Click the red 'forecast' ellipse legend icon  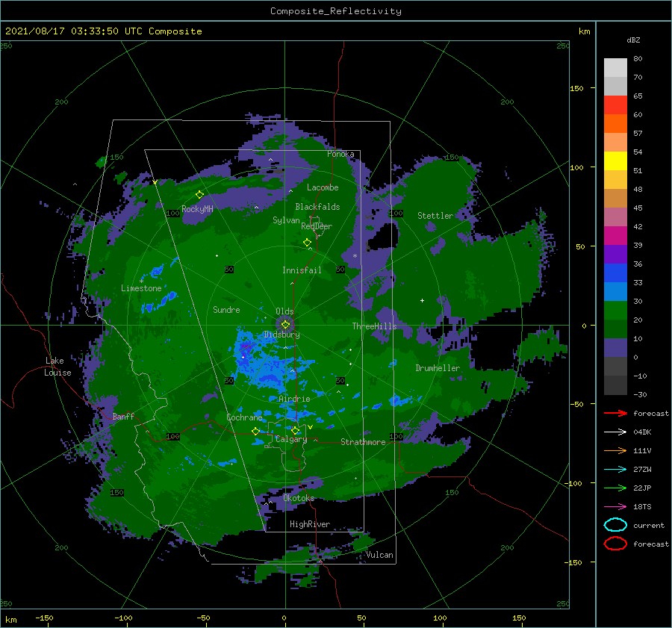tap(615, 544)
